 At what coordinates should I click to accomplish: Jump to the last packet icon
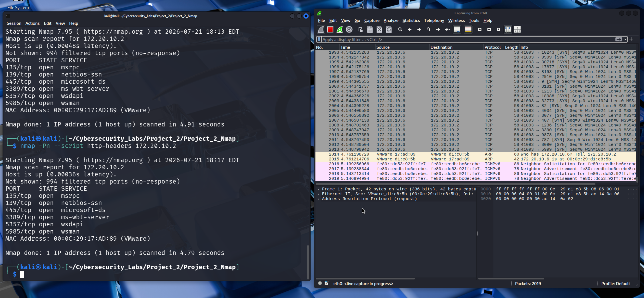(x=447, y=29)
